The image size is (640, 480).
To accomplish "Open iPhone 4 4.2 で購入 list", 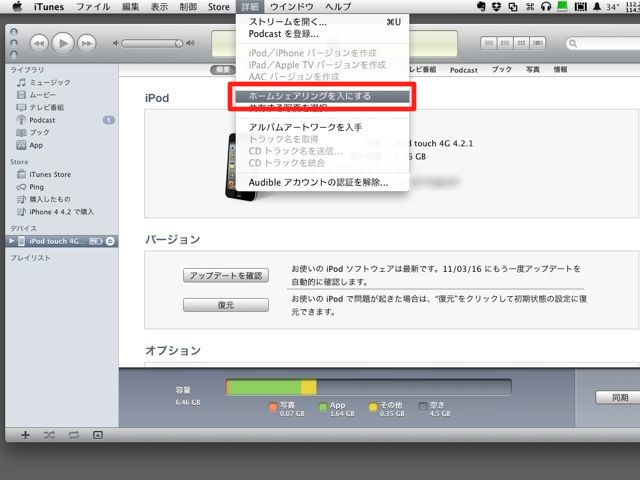I will pyautogui.click(x=62, y=212).
